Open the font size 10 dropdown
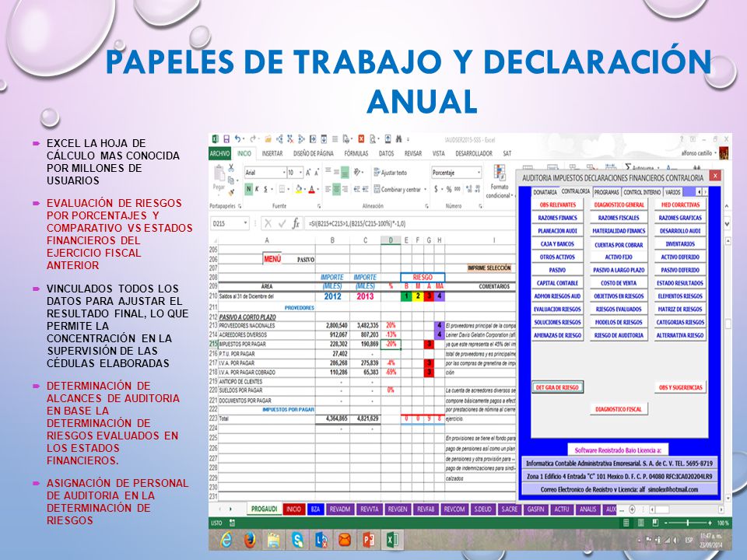The height and width of the screenshot is (560, 747). coord(300,173)
